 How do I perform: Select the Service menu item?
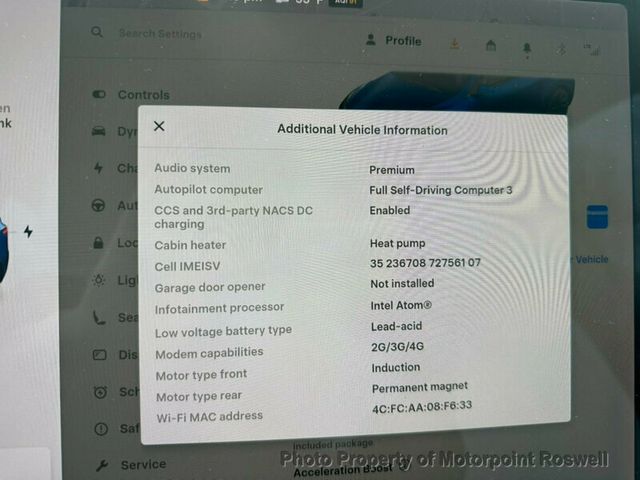(x=143, y=464)
